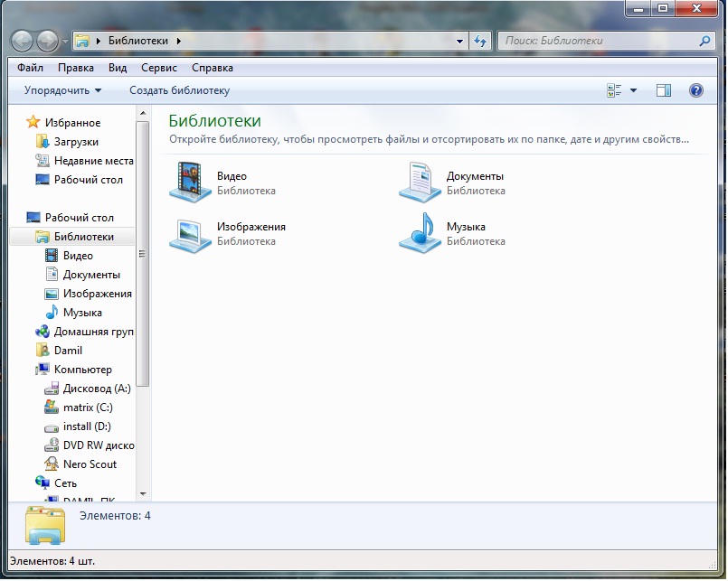Click status bar text Элементов: 4 шт.
This screenshot has height=581, width=728.
(x=52, y=561)
